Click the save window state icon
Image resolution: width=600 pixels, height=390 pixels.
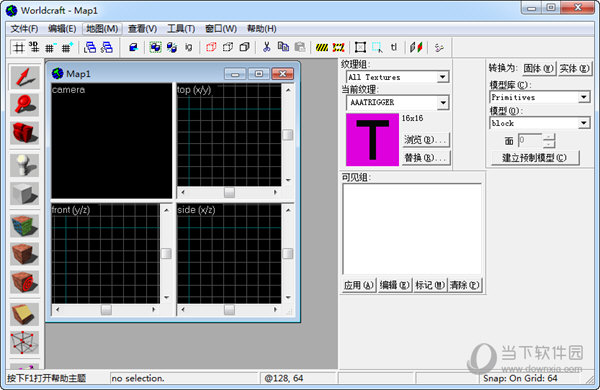pyautogui.click(x=107, y=47)
